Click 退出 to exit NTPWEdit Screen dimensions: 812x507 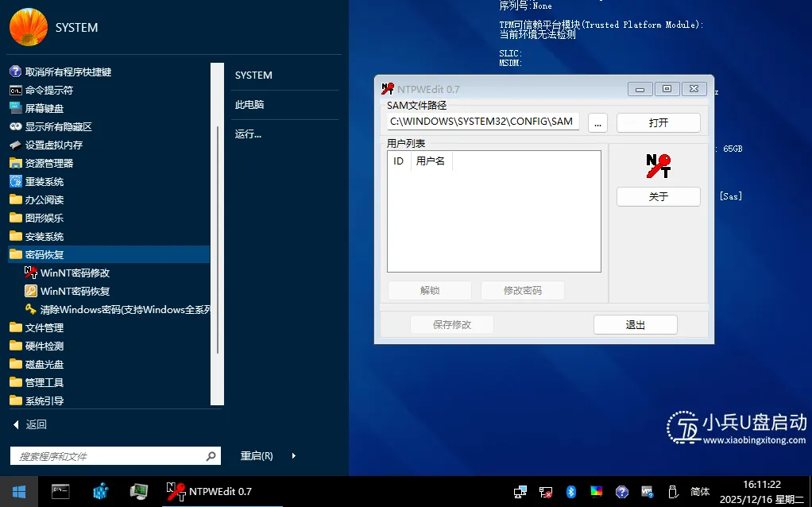[x=635, y=324]
